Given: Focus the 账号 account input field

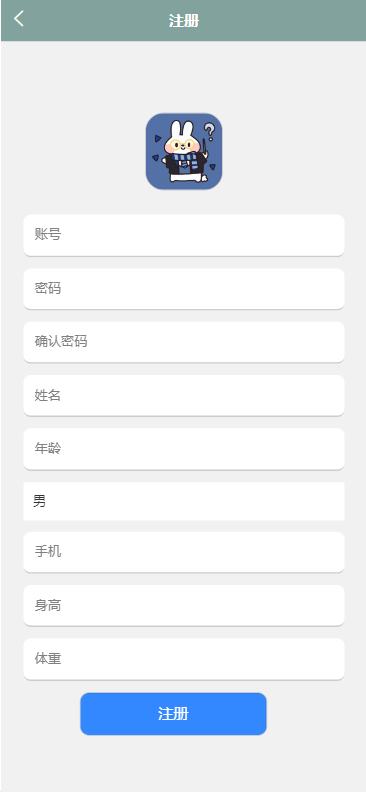Looking at the screenshot, I should [x=184, y=235].
